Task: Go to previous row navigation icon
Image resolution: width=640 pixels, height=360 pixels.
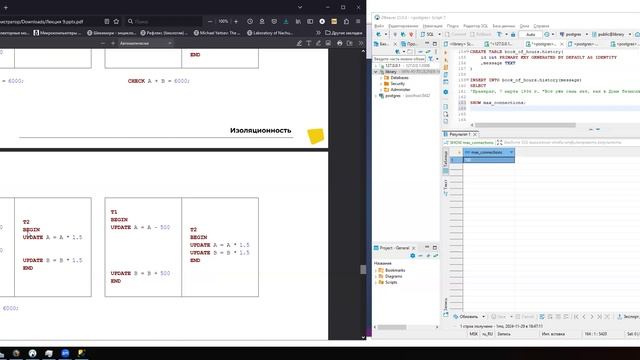Action: click(584, 317)
